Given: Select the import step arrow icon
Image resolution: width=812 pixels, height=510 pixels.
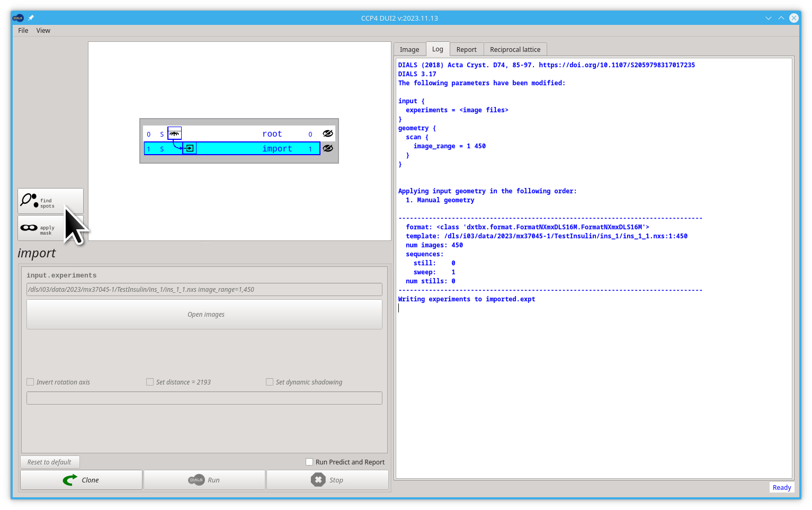Looking at the screenshot, I should click(x=189, y=148).
